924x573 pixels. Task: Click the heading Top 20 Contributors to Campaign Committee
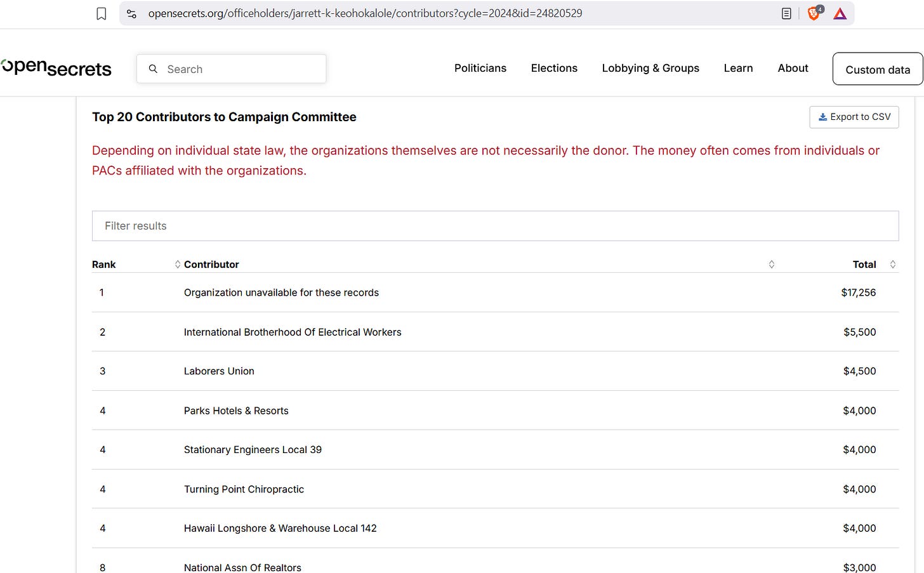tap(224, 117)
